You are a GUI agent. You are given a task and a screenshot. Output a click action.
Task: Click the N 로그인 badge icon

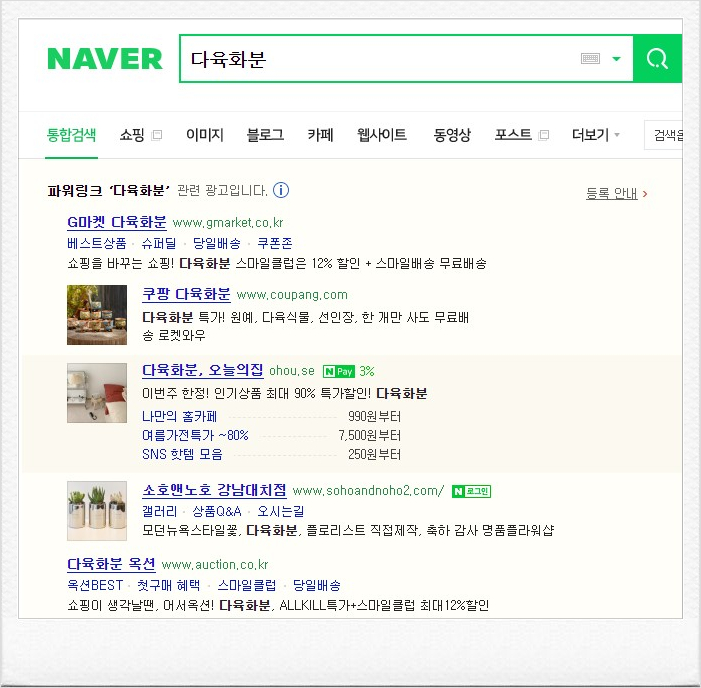(472, 491)
